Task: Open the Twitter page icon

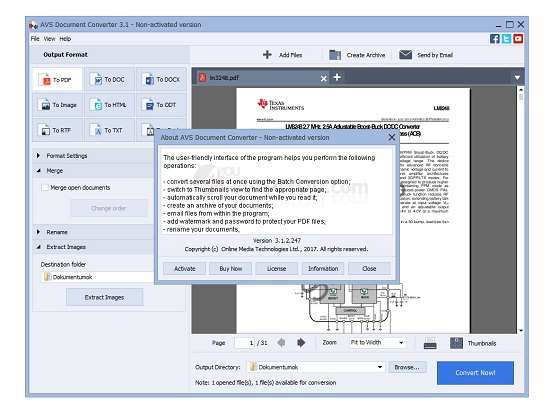Action: (x=506, y=39)
